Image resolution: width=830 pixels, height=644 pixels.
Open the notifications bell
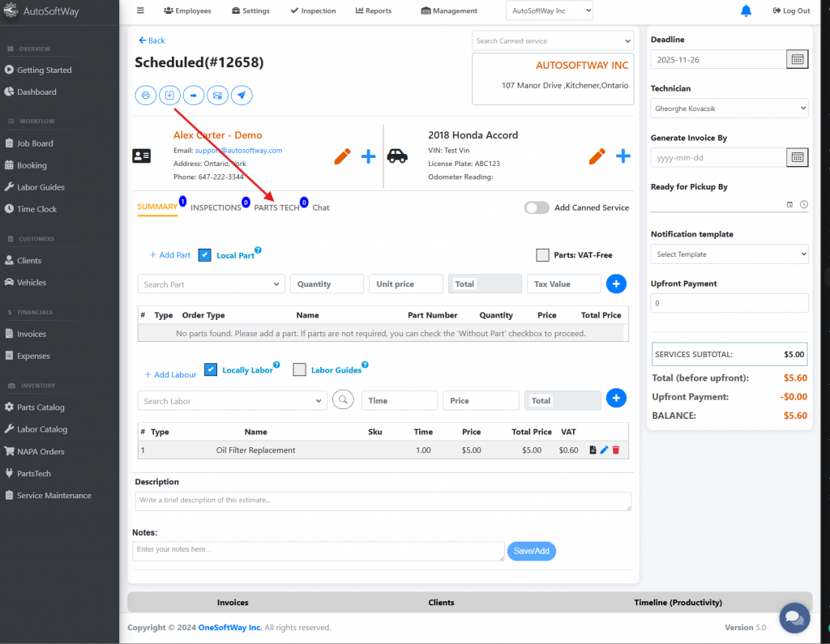tap(746, 11)
